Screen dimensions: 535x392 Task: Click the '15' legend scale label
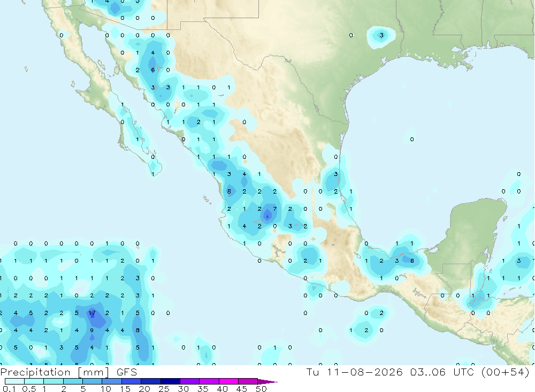pos(125,389)
